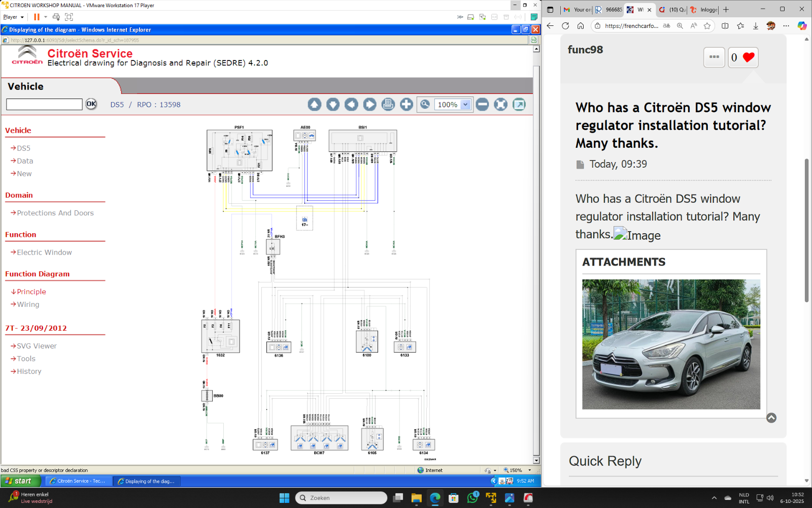Click the VMware notes icon at toolbar end
The image size is (812, 508).
(x=534, y=17)
